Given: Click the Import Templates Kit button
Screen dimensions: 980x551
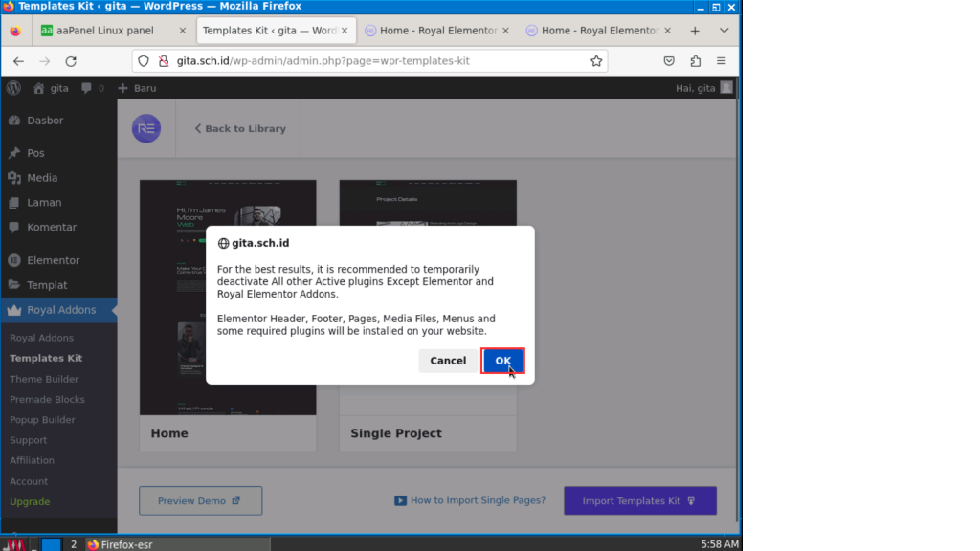Looking at the screenshot, I should (x=639, y=500).
